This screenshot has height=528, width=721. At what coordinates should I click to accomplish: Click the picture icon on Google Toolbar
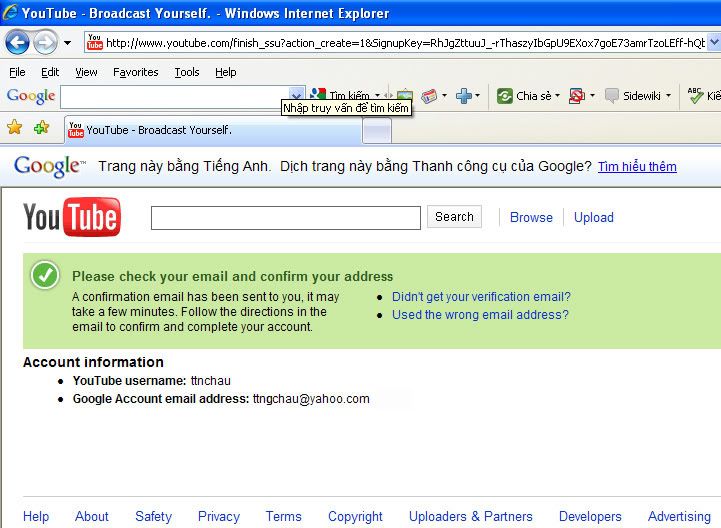click(x=405, y=95)
